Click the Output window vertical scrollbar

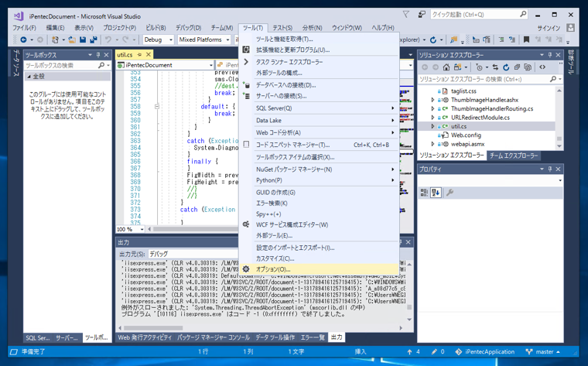(x=409, y=292)
